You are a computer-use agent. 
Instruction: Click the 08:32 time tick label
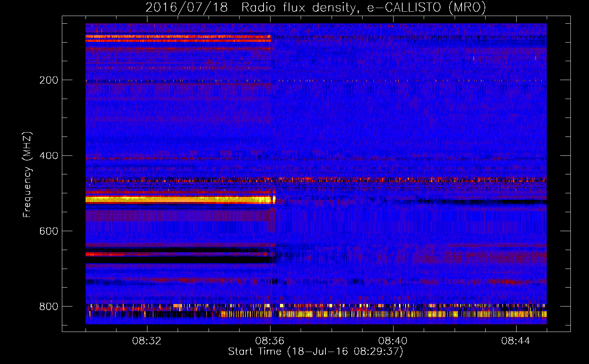coord(147,341)
